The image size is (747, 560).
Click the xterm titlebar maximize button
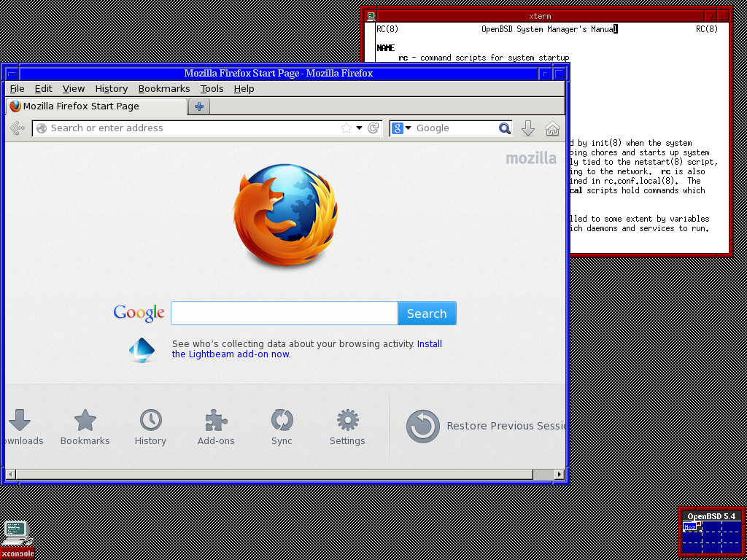click(x=723, y=16)
